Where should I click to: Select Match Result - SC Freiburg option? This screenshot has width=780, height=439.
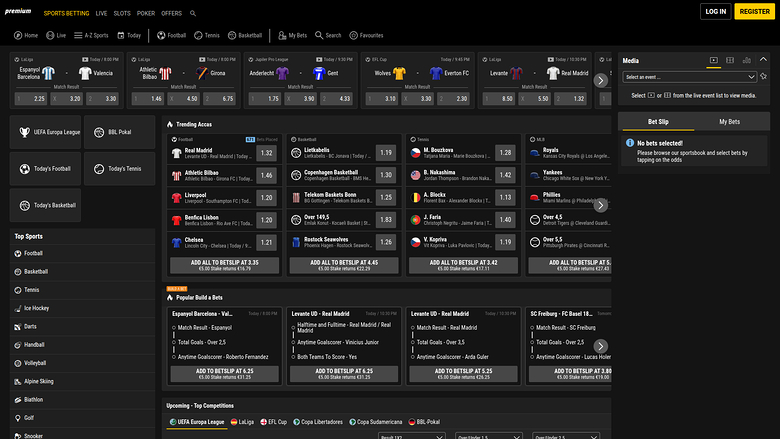click(x=532, y=328)
